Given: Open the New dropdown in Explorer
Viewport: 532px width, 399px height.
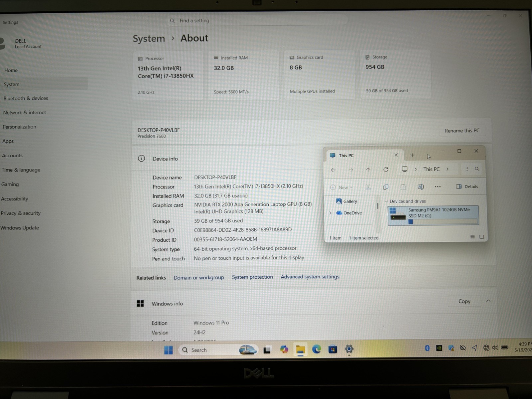Looking at the screenshot, I should [341, 188].
